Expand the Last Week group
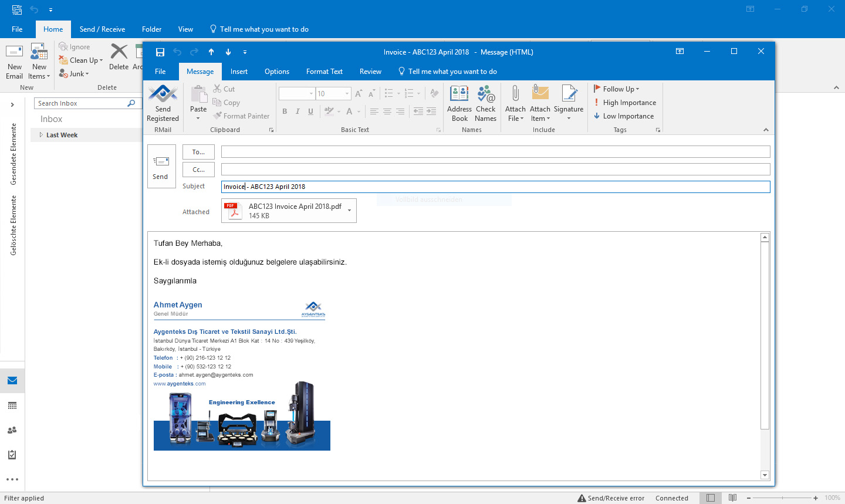The width and height of the screenshot is (845, 504). pos(41,135)
